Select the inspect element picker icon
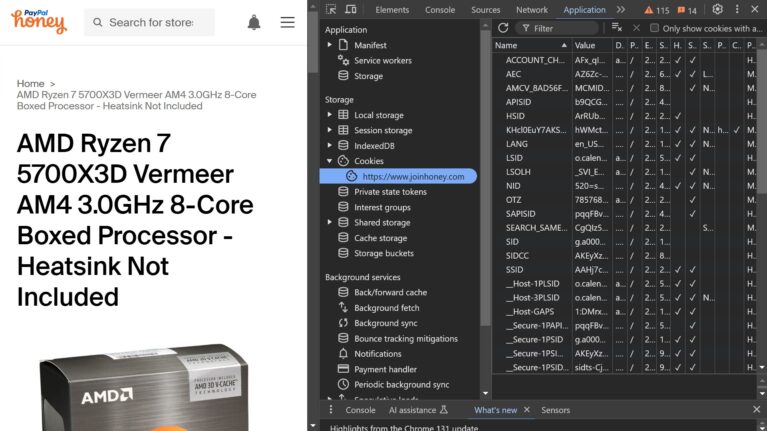Screen dimensions: 767x431 pyautogui.click(x=331, y=9)
